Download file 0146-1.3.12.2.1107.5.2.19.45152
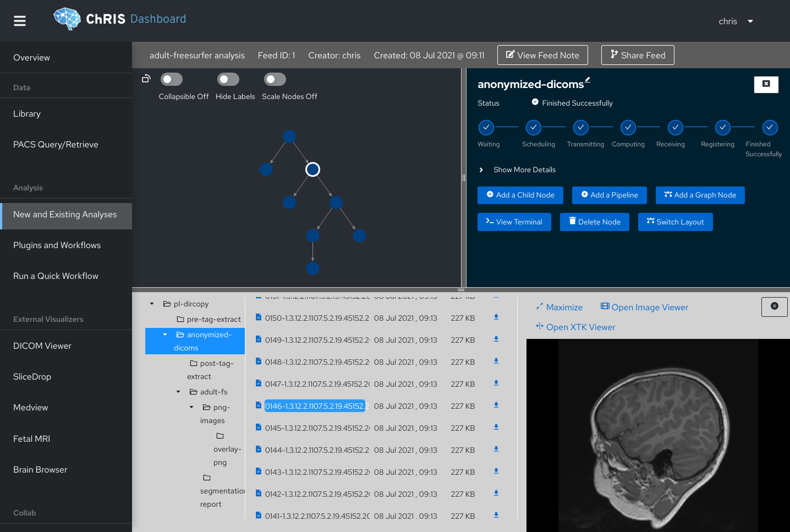 coord(496,405)
